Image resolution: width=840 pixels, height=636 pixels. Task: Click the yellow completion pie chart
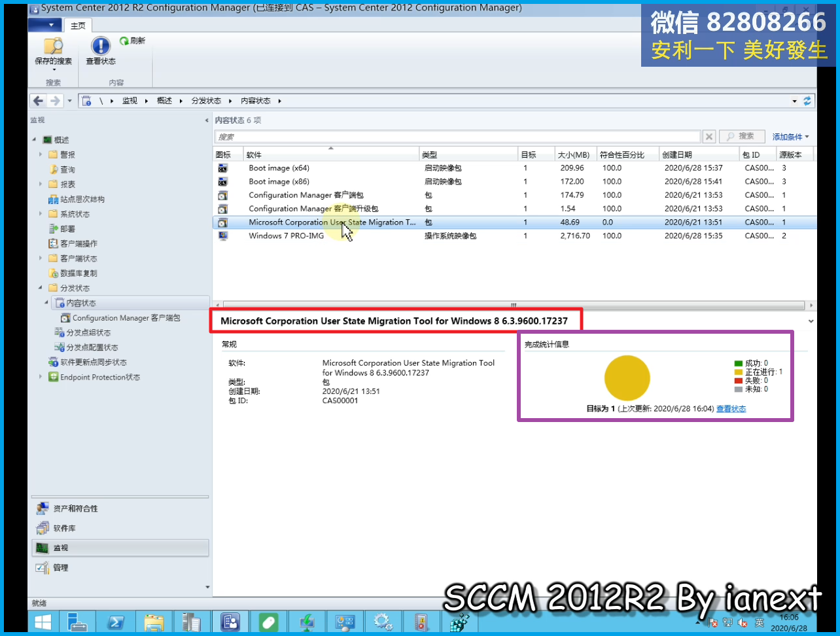click(627, 378)
